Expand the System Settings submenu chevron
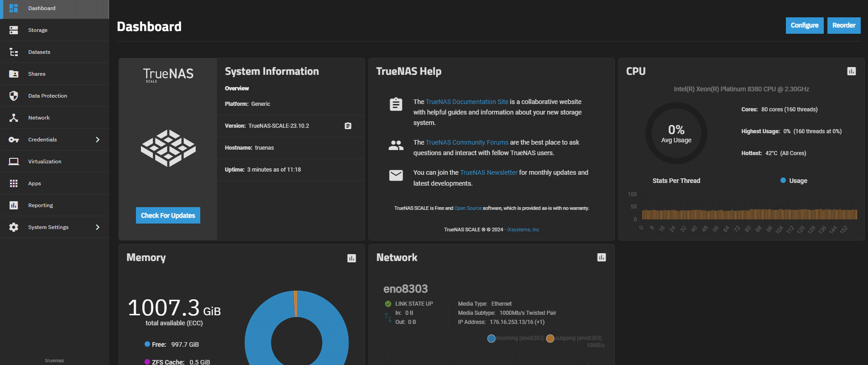This screenshot has width=868, height=365. [98, 227]
